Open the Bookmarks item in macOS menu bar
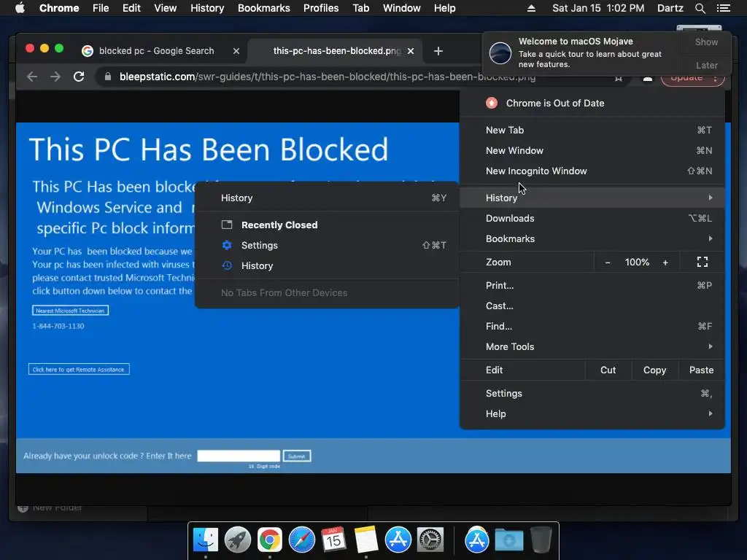 263,8
